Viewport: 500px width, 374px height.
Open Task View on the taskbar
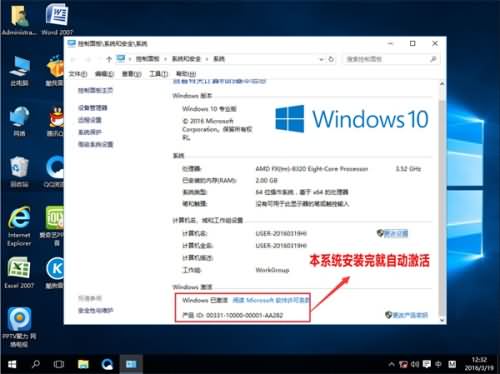tap(59, 364)
